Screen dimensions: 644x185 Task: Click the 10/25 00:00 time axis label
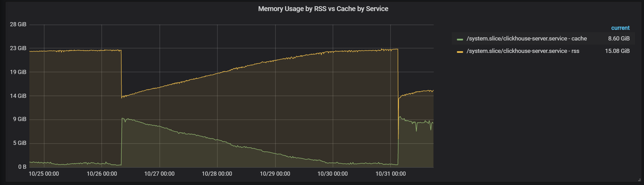(44, 174)
